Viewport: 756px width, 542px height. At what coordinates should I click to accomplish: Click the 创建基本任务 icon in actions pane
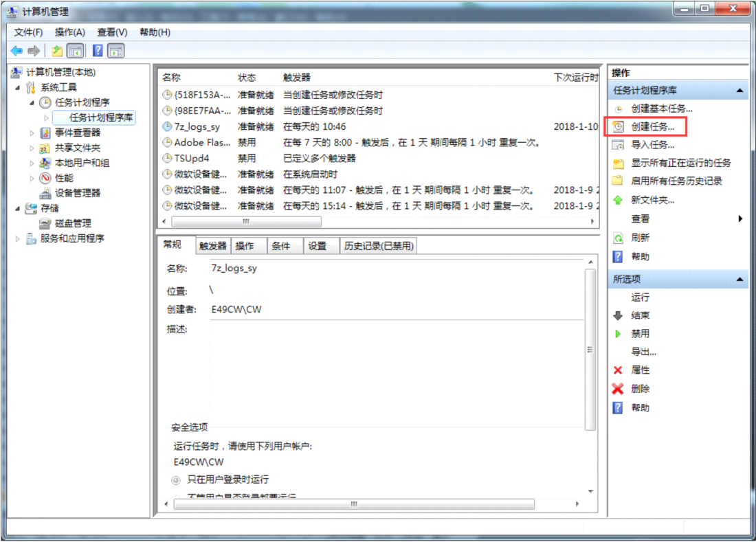coord(618,109)
